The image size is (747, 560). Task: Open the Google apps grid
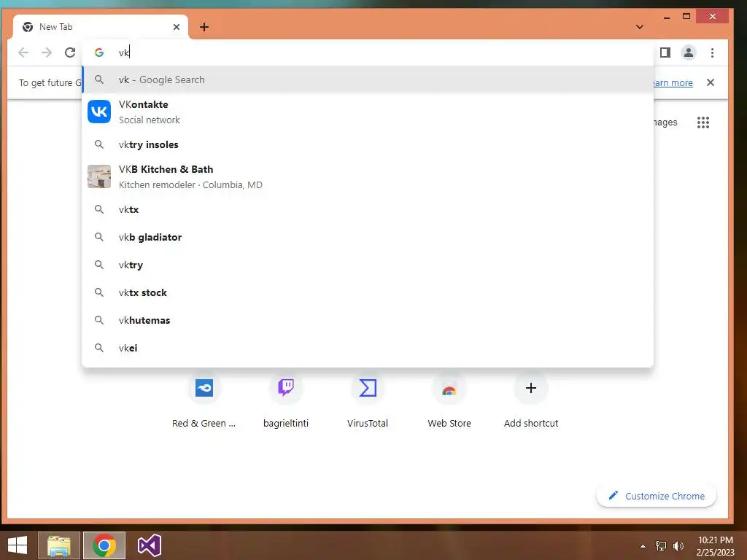point(703,122)
